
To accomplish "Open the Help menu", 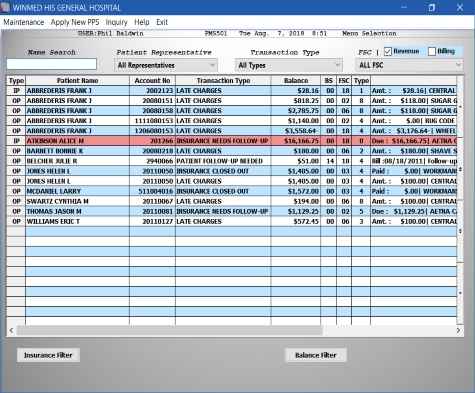I will (x=142, y=22).
